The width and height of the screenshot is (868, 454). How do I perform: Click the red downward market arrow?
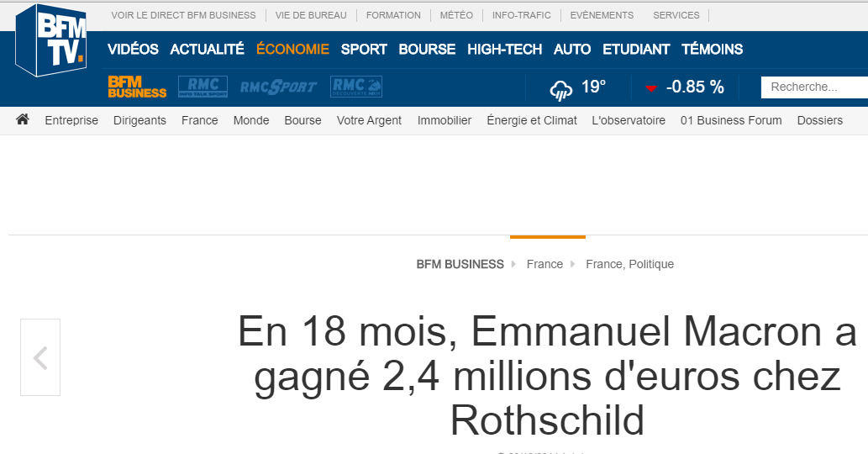click(x=651, y=88)
